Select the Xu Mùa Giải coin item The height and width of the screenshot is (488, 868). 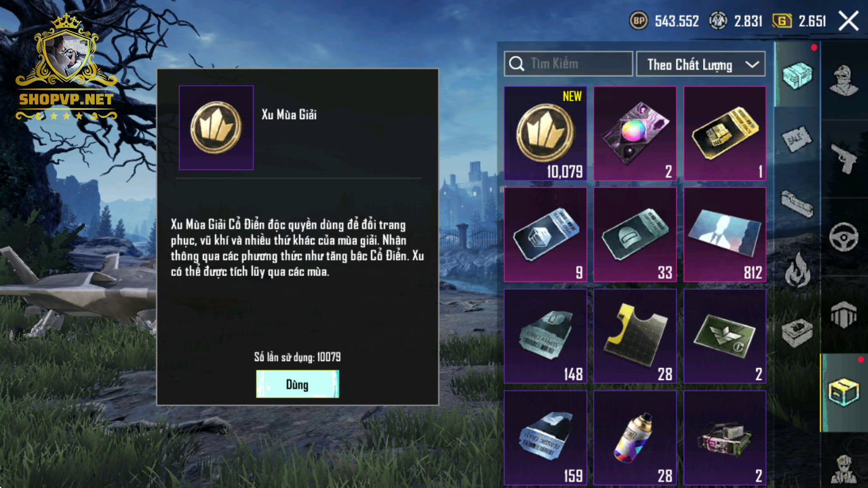(x=545, y=134)
